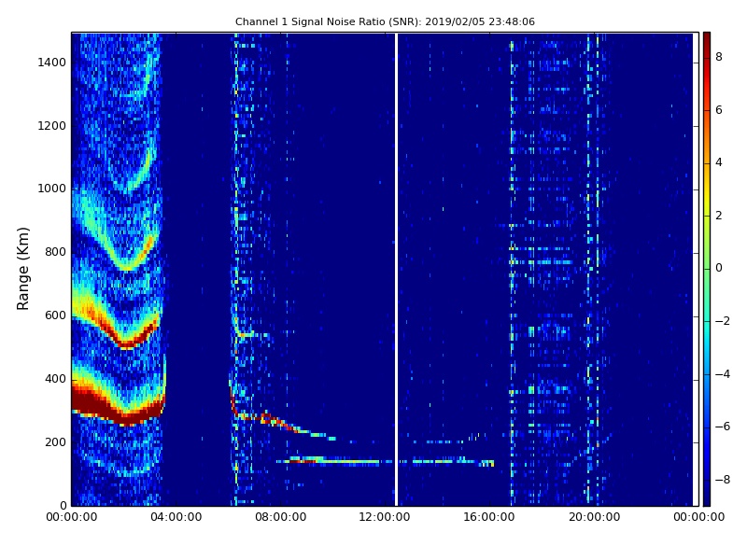Click the colorbar label 6
This screenshot has width=747, height=560.
(x=719, y=110)
